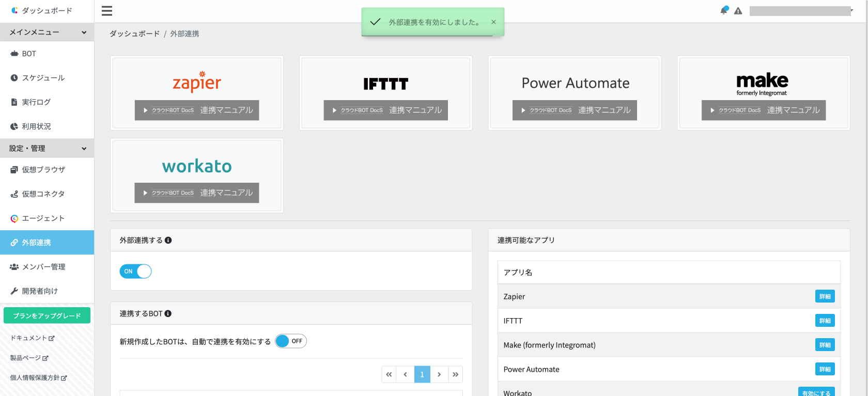Click the info icon next to 連携するBOT
Viewport: 868px width, 396px height.
[168, 313]
